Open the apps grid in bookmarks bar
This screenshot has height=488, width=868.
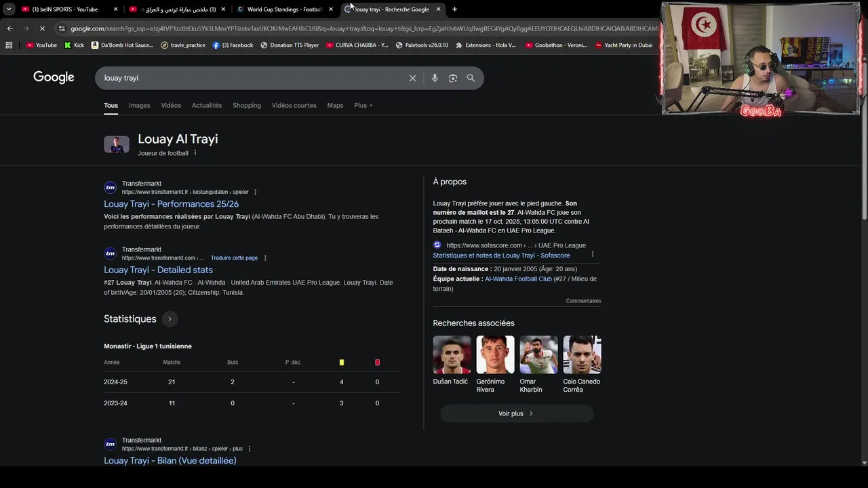[x=9, y=45]
